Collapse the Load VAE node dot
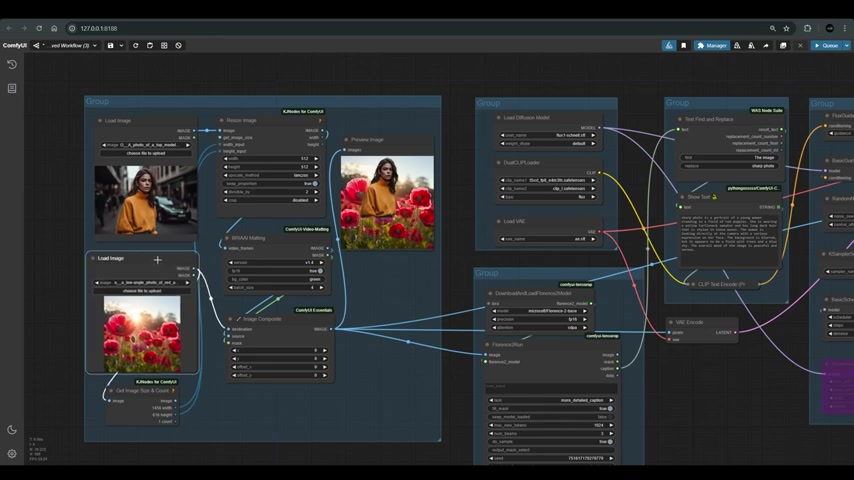 click(x=498, y=221)
